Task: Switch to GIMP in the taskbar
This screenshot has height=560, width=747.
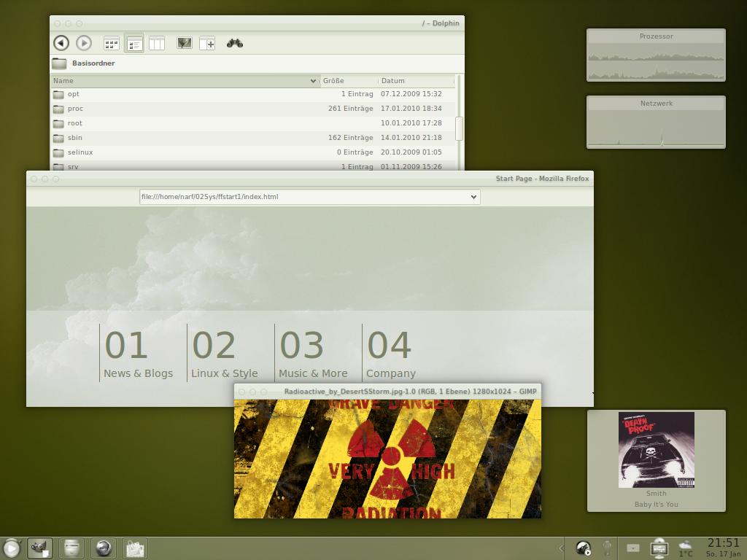Action: [x=40, y=548]
